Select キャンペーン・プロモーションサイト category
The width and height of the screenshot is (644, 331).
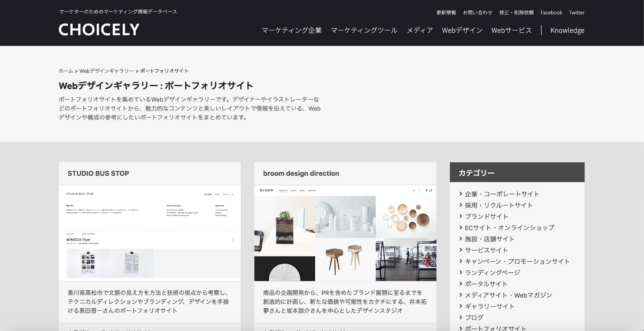[517, 261]
